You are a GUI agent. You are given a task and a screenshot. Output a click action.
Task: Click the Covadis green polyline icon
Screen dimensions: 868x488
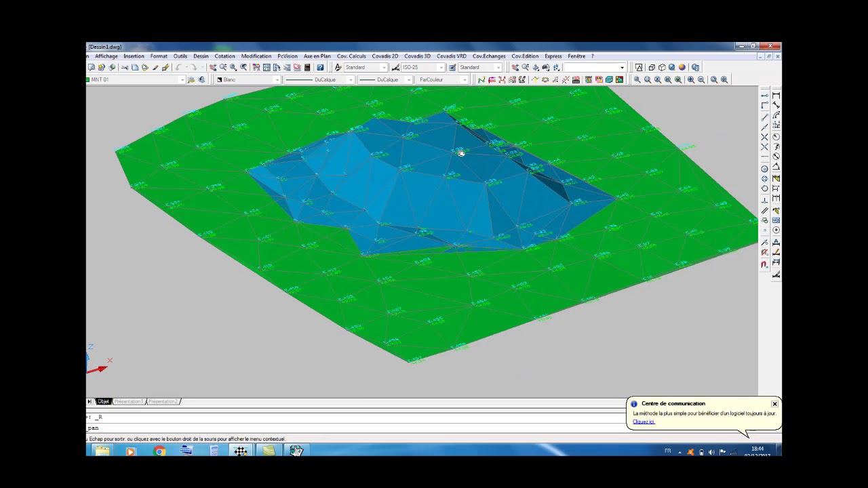pyautogui.click(x=481, y=79)
